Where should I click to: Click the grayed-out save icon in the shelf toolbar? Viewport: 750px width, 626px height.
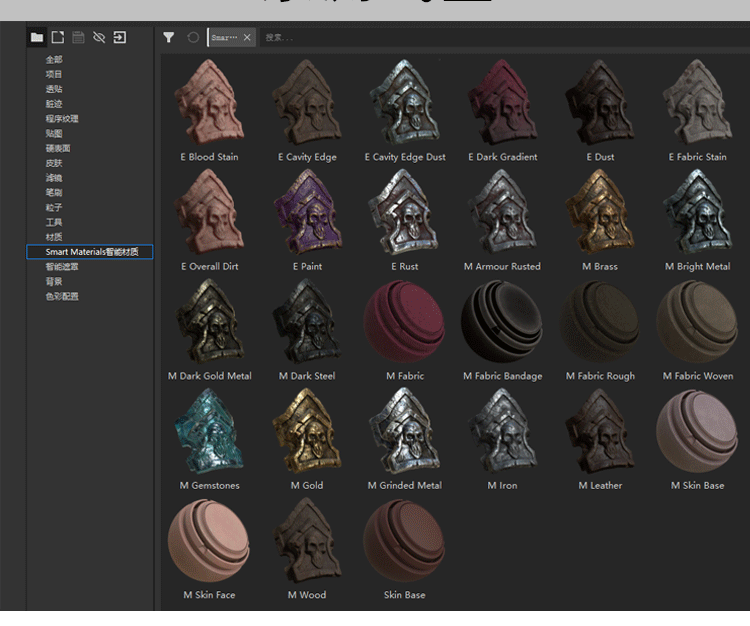pos(78,37)
